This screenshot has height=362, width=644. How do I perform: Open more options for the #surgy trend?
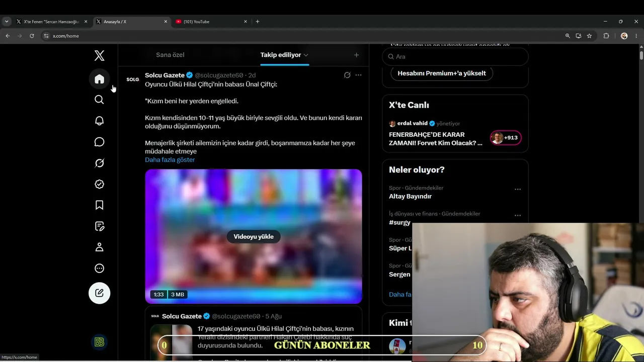(518, 216)
